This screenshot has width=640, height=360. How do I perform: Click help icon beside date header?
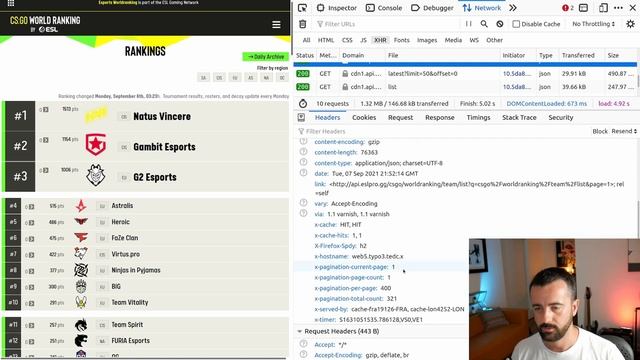click(303, 173)
